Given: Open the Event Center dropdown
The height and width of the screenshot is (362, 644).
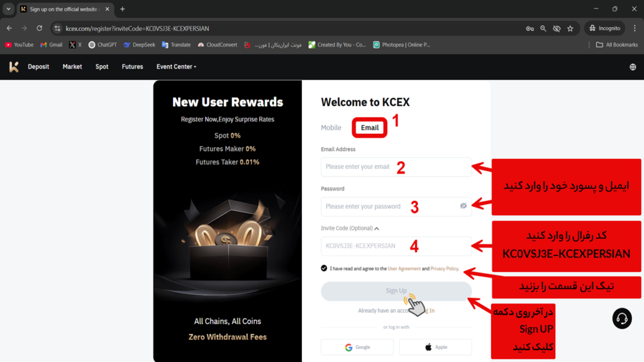Looking at the screenshot, I should (176, 66).
